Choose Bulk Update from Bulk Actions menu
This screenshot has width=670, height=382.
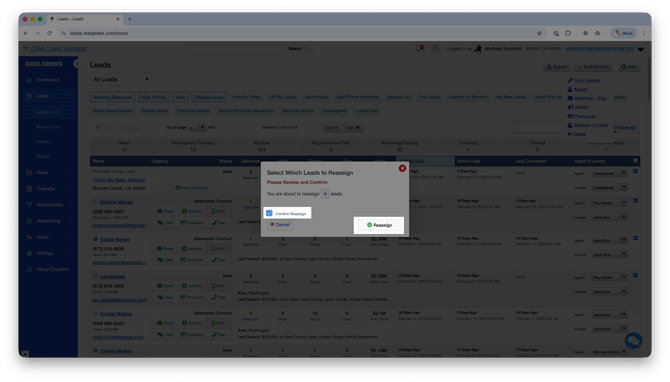click(584, 80)
